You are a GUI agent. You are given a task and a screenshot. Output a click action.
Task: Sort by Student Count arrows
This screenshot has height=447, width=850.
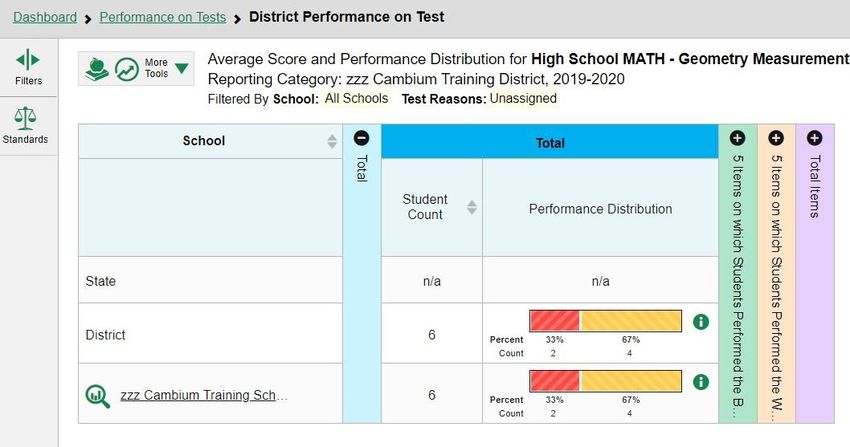click(x=472, y=207)
